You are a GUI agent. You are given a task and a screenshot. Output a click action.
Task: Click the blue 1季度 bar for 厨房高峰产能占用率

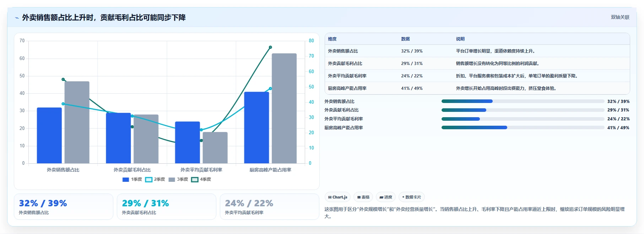pos(256,127)
